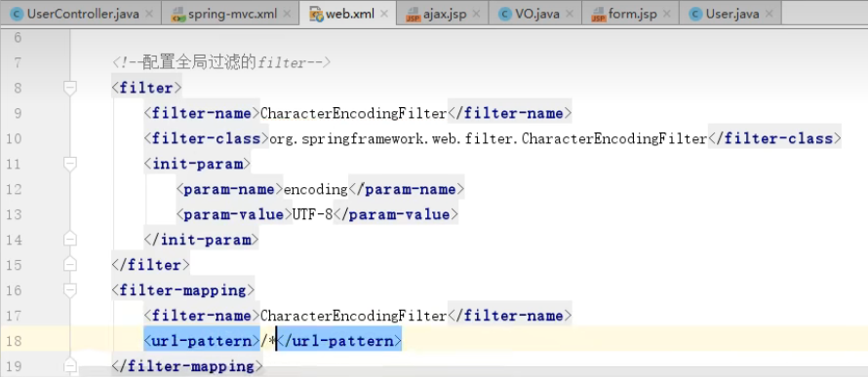Close the User.java tab
This screenshot has height=377, width=868.
point(769,15)
